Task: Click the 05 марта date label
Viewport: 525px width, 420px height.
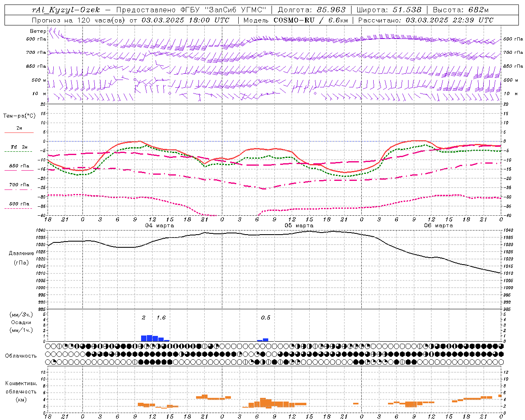Action: point(299,226)
